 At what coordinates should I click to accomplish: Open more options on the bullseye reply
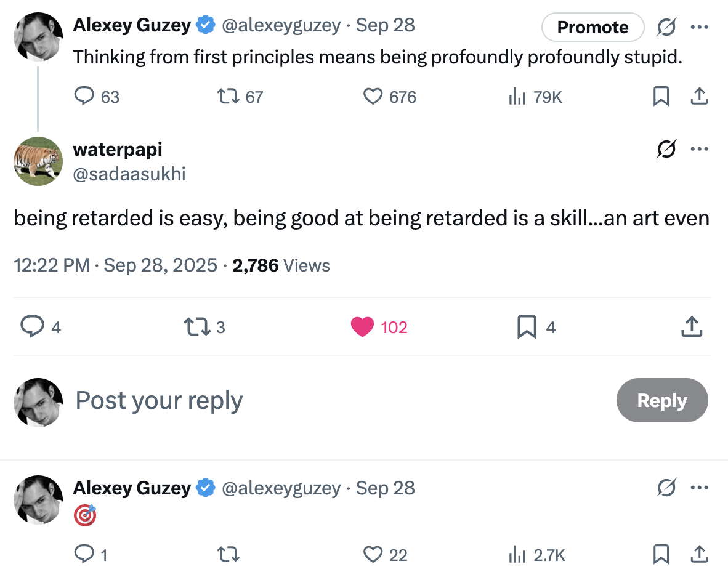click(x=699, y=488)
